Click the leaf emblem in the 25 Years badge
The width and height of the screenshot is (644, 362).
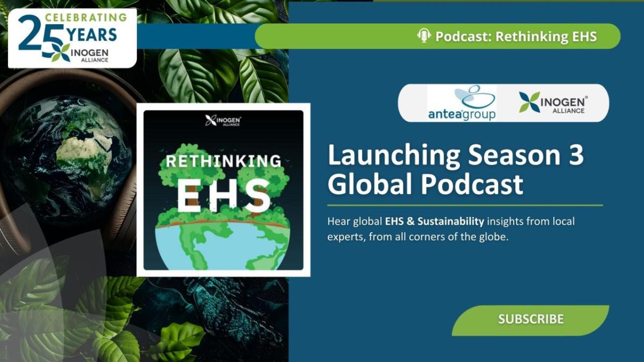pos(60,53)
